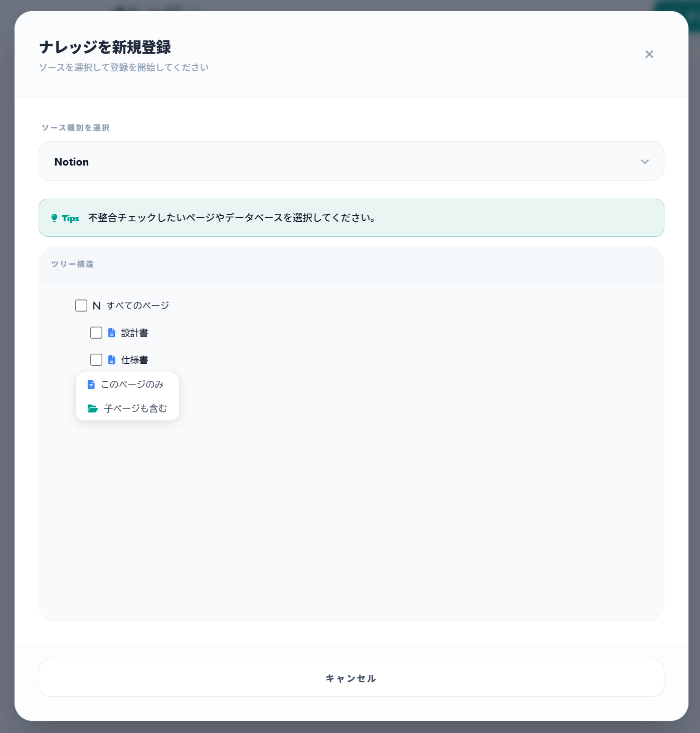Click the document icon beside このページのみ
700x733 pixels.
tap(91, 384)
